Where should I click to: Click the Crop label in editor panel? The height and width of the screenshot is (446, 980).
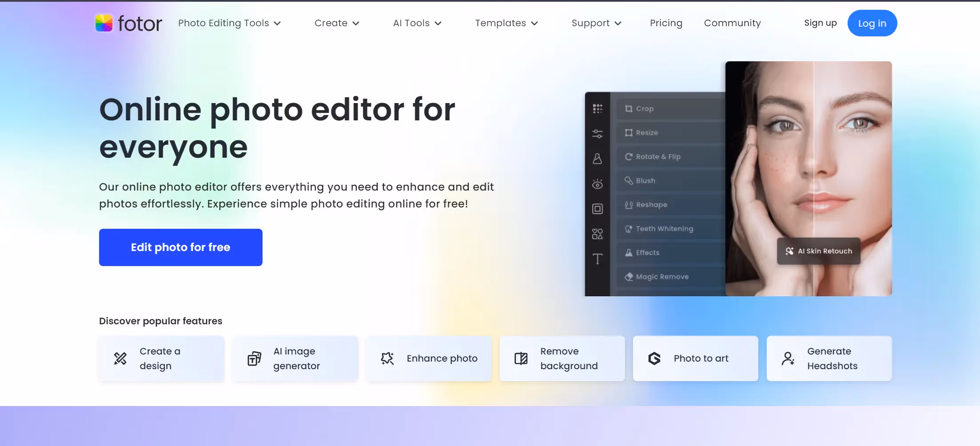coord(645,109)
